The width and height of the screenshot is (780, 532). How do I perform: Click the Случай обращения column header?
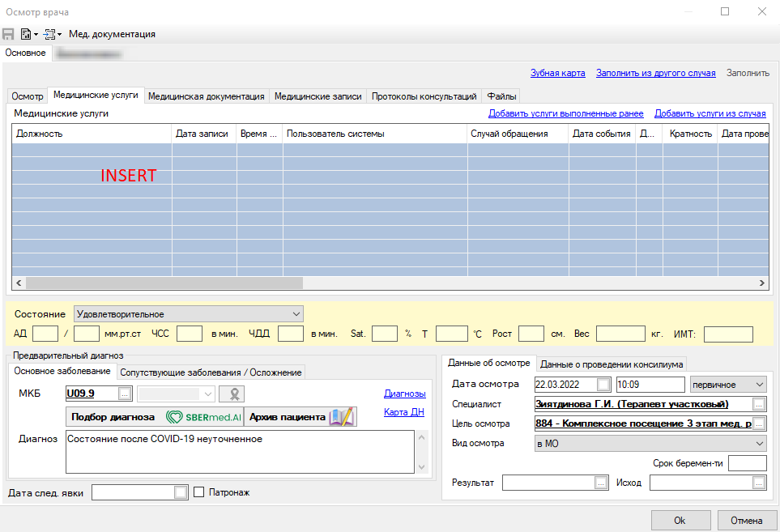[518, 134]
